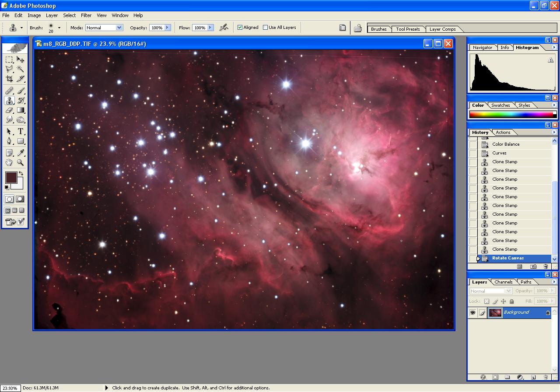Hide the Background layer with eye icon
Image resolution: width=560 pixels, height=392 pixels.
(472, 312)
